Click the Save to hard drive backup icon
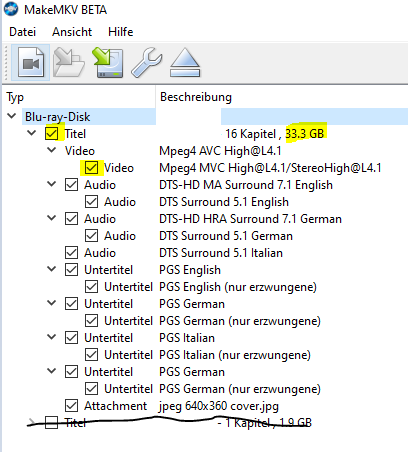This screenshot has width=408, height=452. (x=108, y=62)
